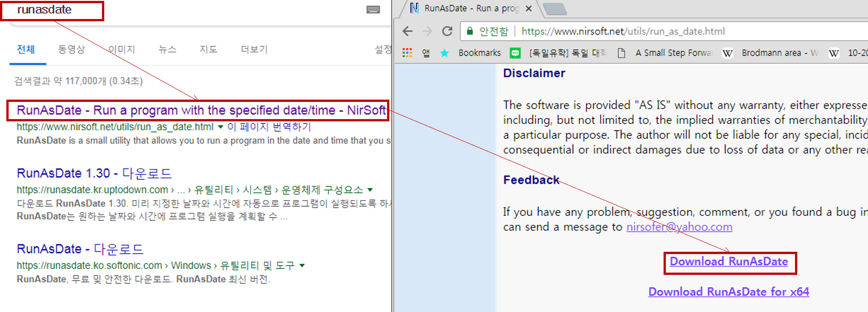Viewport: 868px width, 312px height.
Task: Click the green chat icon bookmark
Action: pos(515,53)
